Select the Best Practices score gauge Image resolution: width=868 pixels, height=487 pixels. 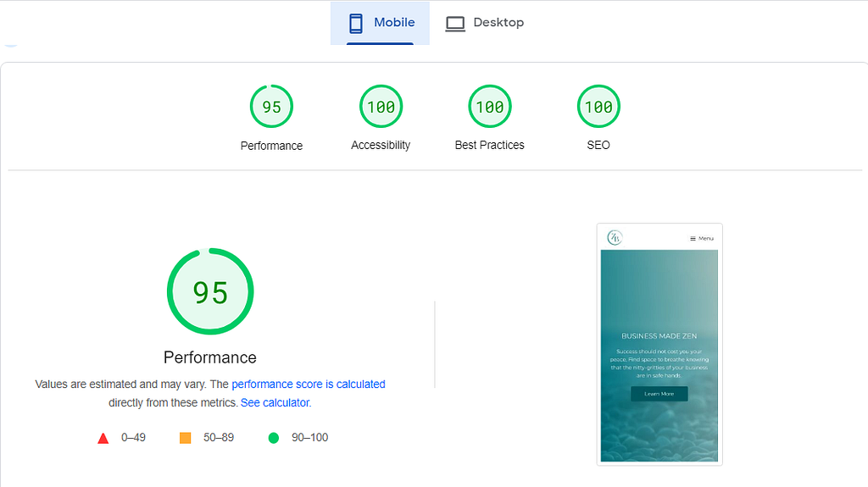[x=490, y=106]
